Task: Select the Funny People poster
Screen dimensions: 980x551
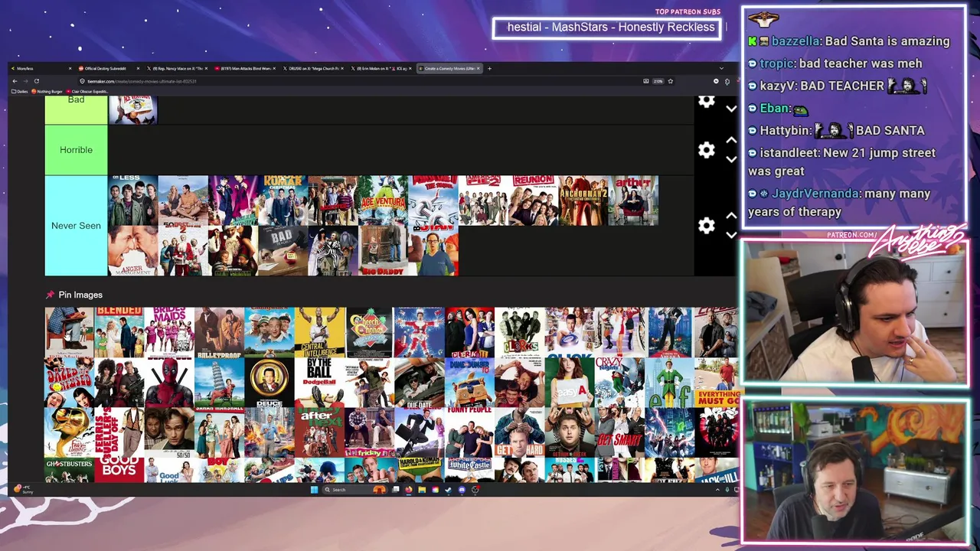Action: click(x=469, y=432)
